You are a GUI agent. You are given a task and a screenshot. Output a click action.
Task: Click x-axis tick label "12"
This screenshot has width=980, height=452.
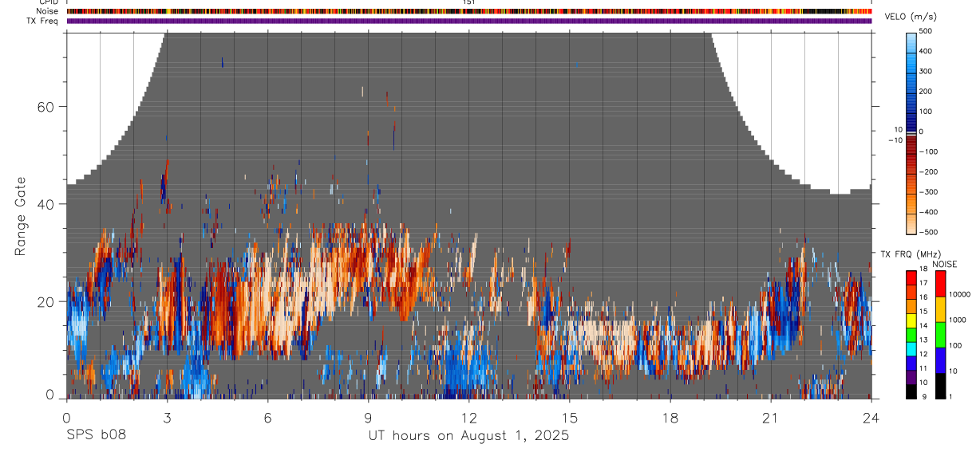pos(469,417)
